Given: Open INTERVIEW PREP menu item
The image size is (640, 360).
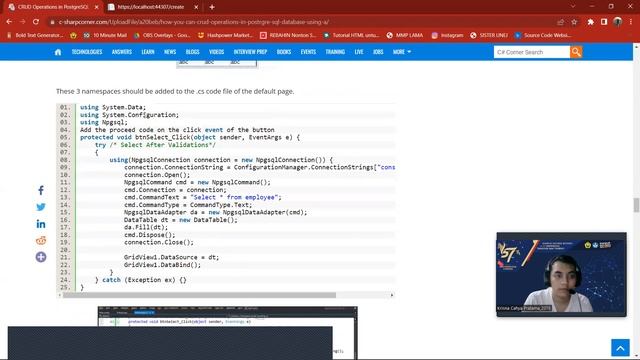Looking at the screenshot, I should pyautogui.click(x=250, y=52).
